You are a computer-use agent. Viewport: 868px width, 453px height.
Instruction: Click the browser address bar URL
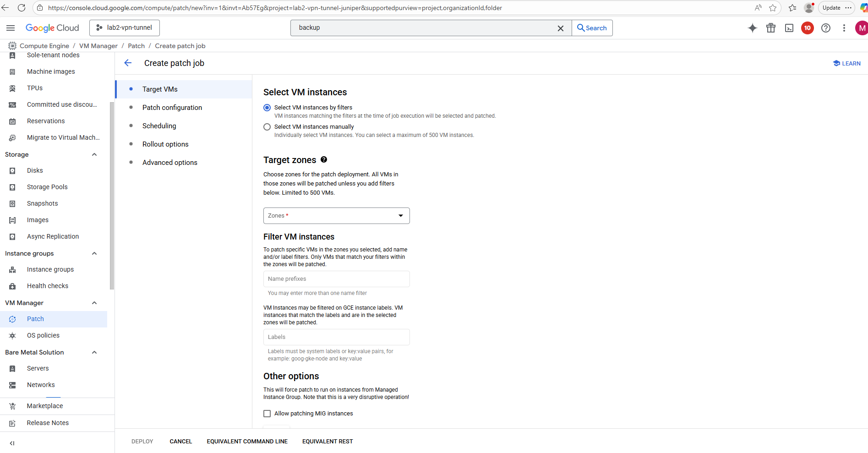tap(275, 8)
